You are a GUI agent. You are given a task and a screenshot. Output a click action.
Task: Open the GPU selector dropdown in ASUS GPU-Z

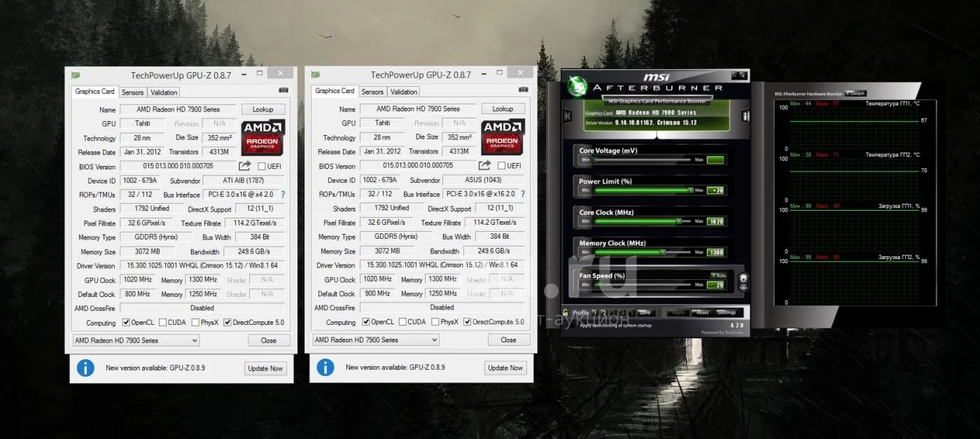pyautogui.click(x=377, y=340)
